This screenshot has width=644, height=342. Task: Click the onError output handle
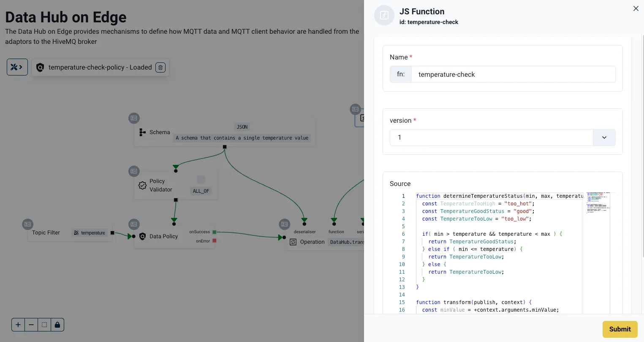pos(215,241)
